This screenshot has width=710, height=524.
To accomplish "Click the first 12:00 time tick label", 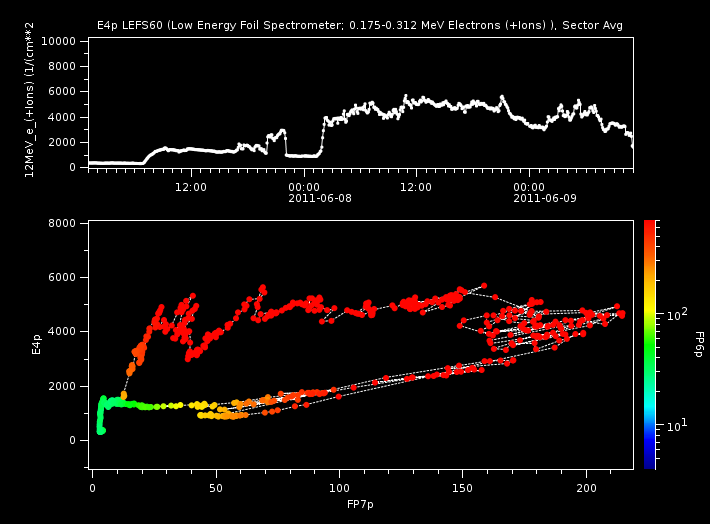I will pos(191,186).
